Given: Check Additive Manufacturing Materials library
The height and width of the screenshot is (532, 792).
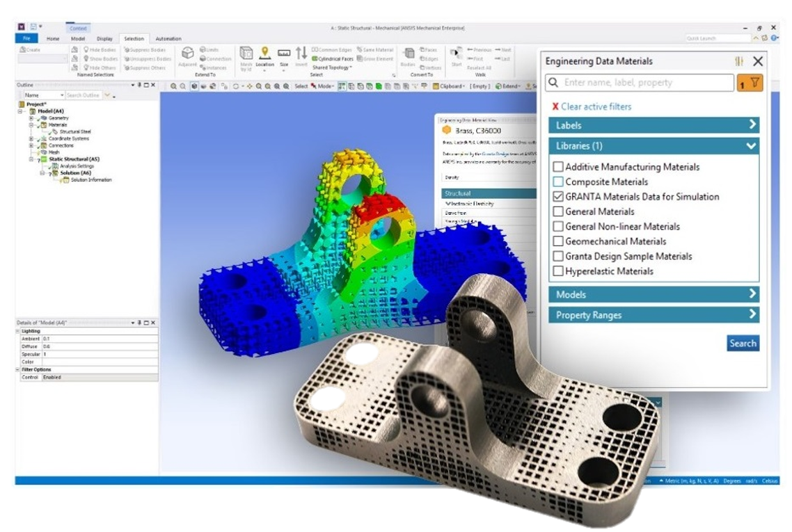Looking at the screenshot, I should pos(558,167).
